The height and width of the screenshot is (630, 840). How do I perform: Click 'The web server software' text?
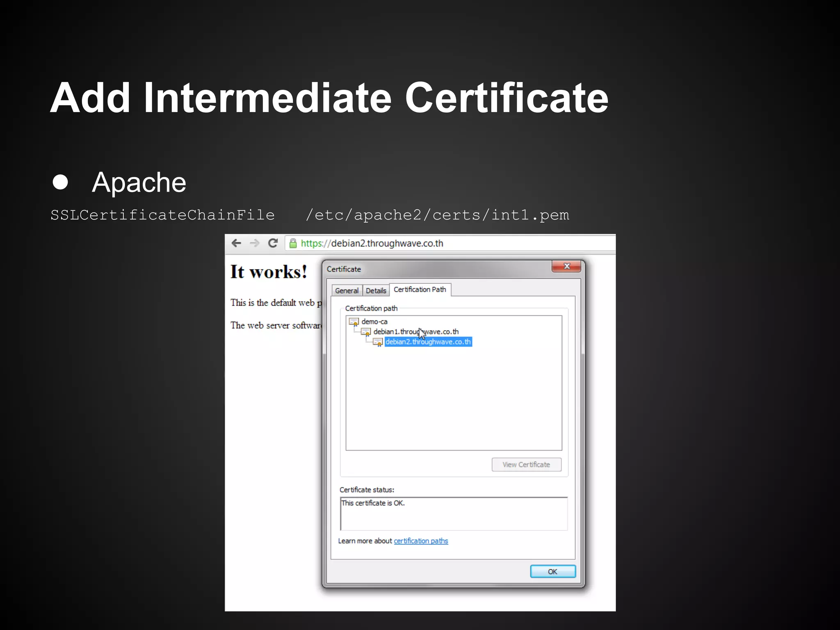pos(276,325)
